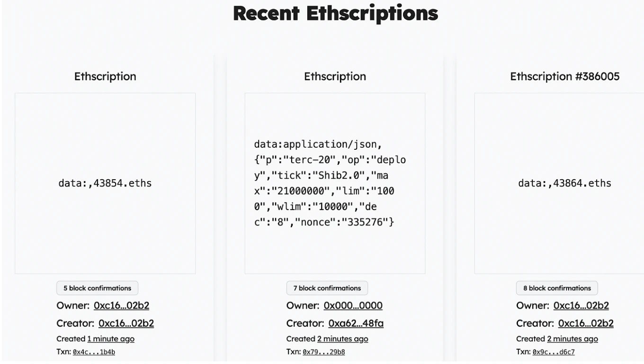Click the 7 block confirmations badge
644x364 pixels.
coord(327,288)
